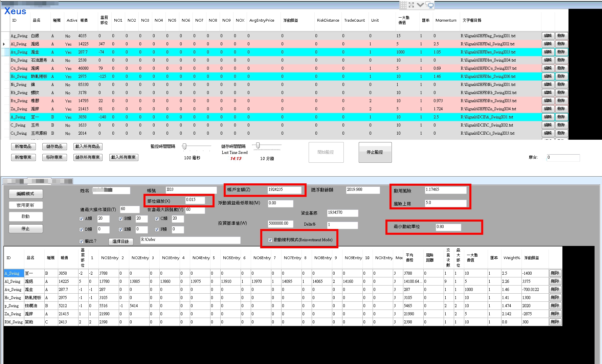
Task: Click 刪除 for p_Swing in lower table
Action: tap(555, 305)
